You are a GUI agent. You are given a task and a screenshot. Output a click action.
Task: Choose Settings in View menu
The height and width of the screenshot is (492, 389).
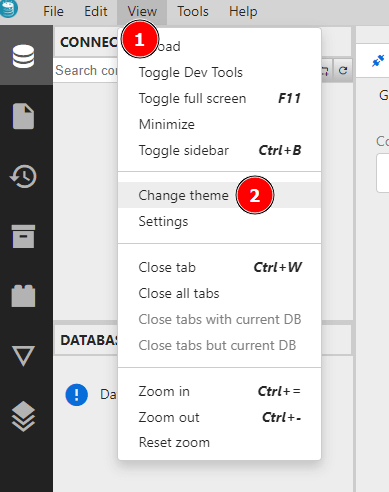click(220, 221)
